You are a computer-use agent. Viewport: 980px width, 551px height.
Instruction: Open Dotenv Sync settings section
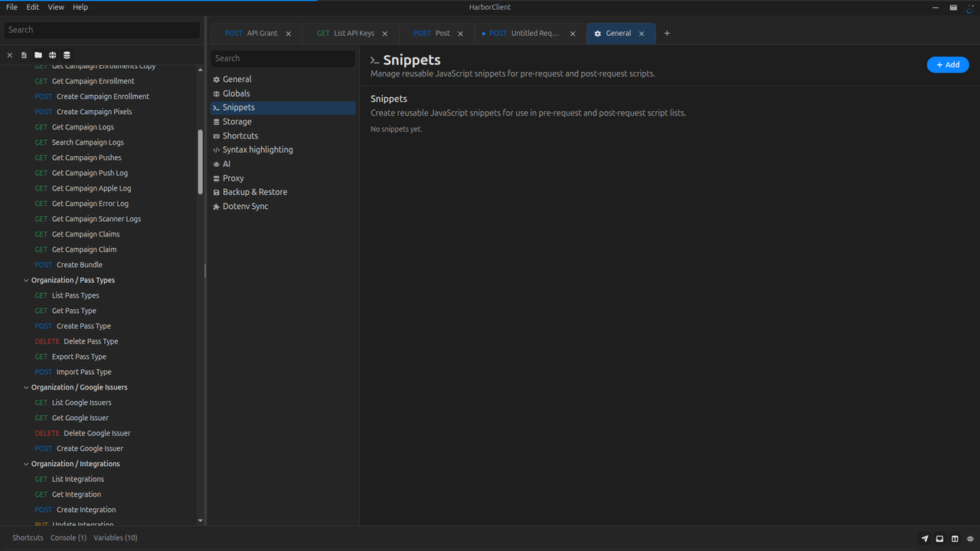(283, 207)
